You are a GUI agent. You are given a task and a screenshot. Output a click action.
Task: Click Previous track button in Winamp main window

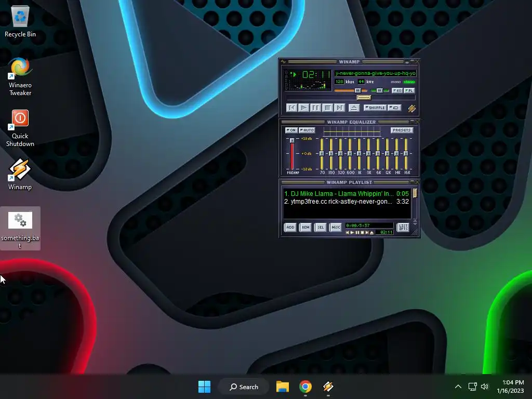pyautogui.click(x=292, y=108)
